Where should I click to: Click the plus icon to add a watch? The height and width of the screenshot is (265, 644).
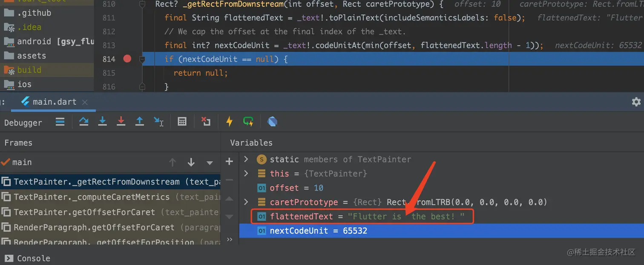click(229, 162)
